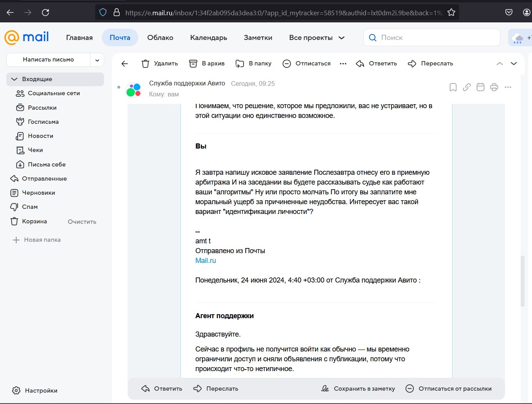This screenshot has height=404, width=532.
Task: Open Письма себе folder
Action: (55, 165)
